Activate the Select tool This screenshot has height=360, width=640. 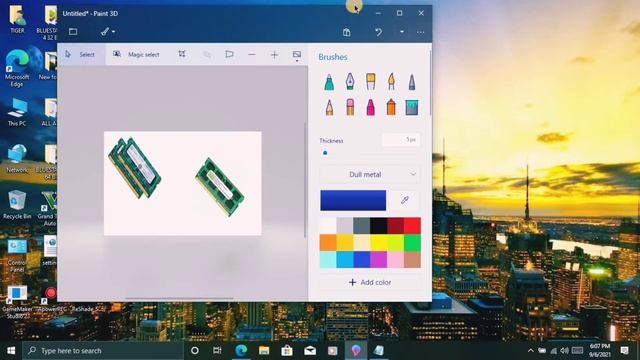tap(81, 54)
